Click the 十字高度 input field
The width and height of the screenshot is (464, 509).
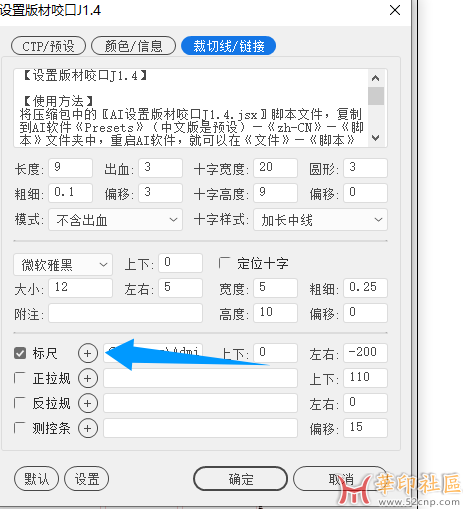(x=275, y=193)
